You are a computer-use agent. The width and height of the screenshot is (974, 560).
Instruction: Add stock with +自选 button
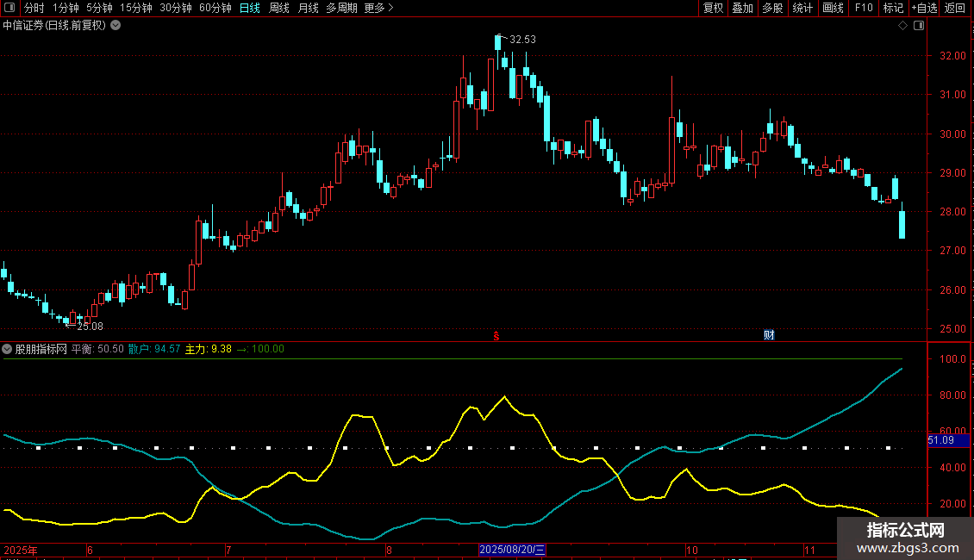[924, 8]
